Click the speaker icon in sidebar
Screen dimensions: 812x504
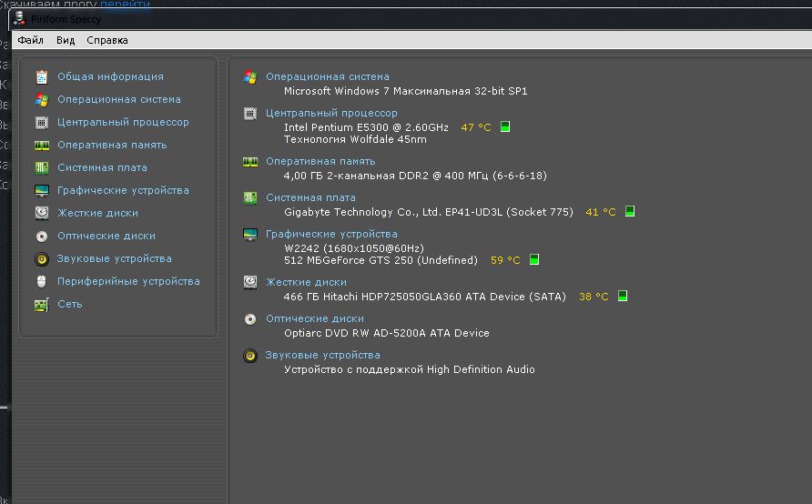coord(41,258)
